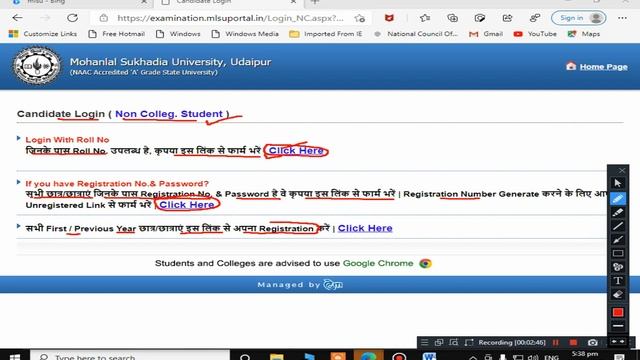
Task: Click the Google Chrome text
Action: click(378, 263)
